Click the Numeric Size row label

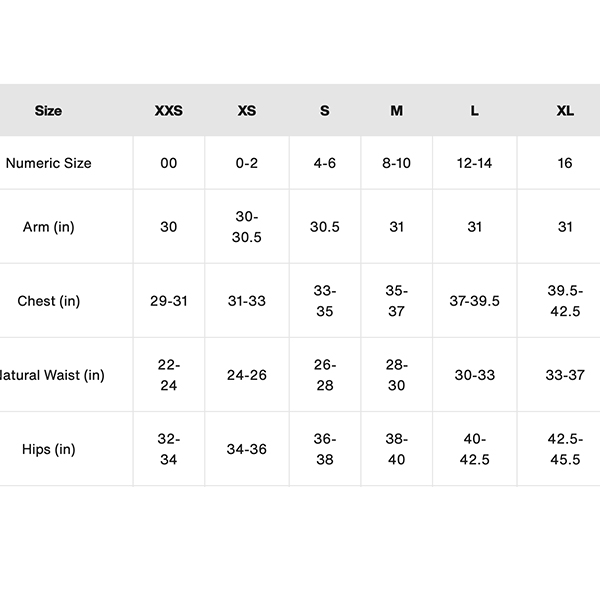click(x=48, y=163)
